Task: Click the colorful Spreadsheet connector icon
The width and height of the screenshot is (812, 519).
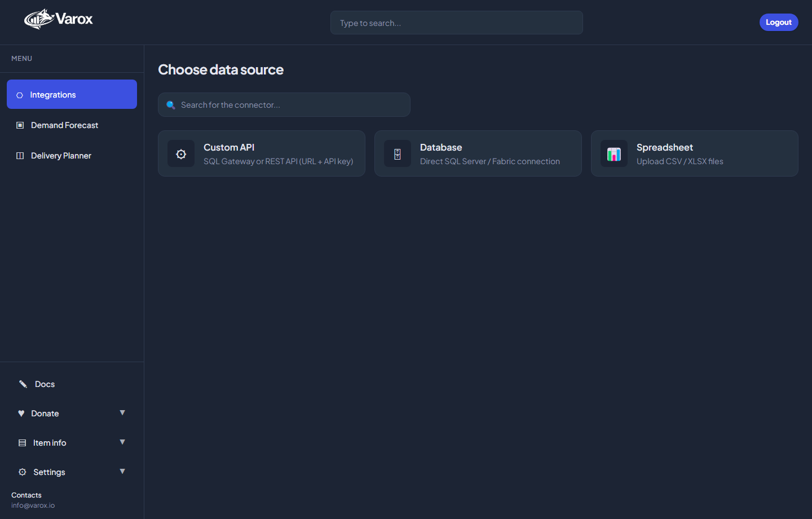Action: pos(614,153)
